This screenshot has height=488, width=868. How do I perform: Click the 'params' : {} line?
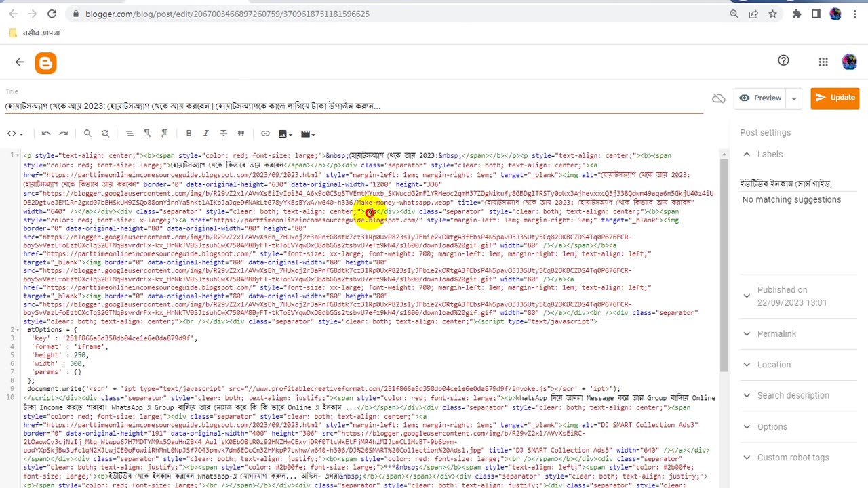tap(56, 372)
